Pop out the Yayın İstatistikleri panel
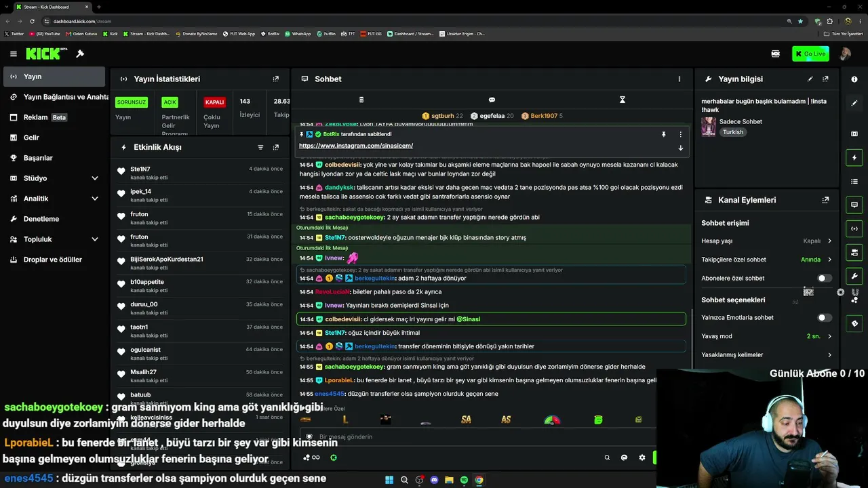The image size is (868, 488). pyautogui.click(x=275, y=79)
